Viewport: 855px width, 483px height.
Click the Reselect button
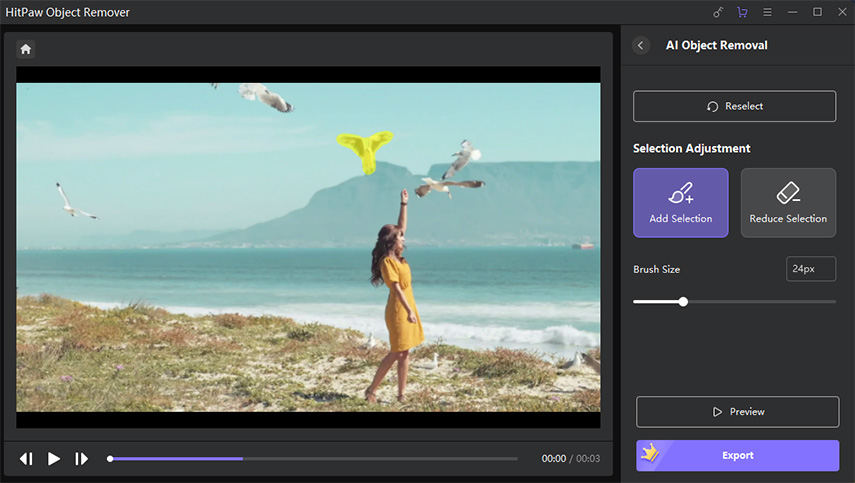click(734, 106)
